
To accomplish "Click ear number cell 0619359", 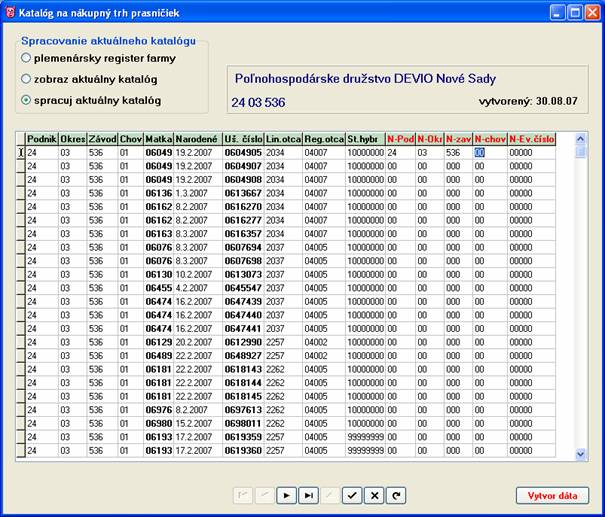I will 243,437.
